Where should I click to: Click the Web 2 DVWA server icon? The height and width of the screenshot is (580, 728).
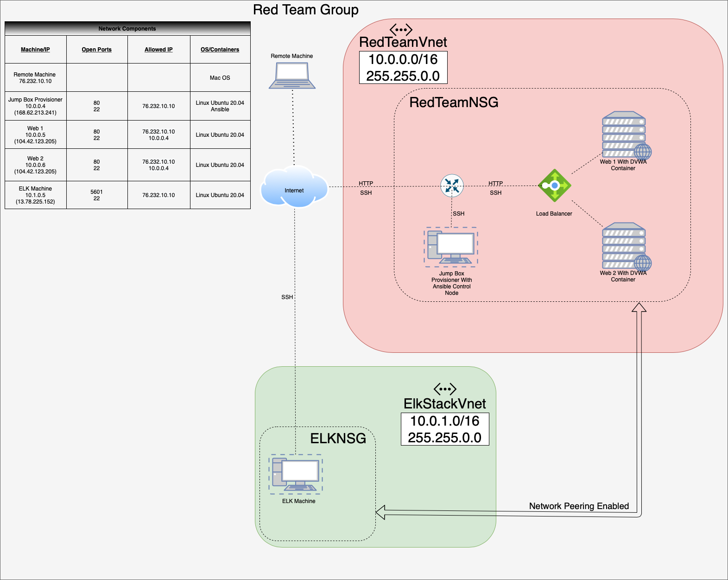pyautogui.click(x=627, y=246)
